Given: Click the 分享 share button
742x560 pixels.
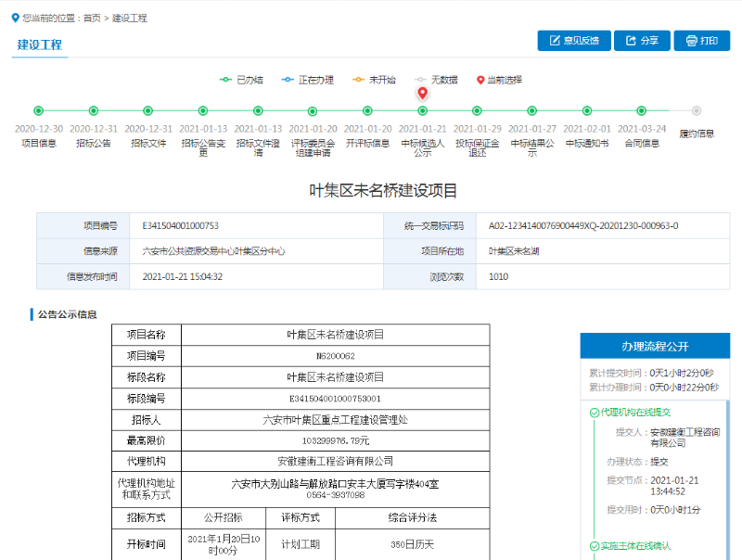Looking at the screenshot, I should (x=642, y=41).
